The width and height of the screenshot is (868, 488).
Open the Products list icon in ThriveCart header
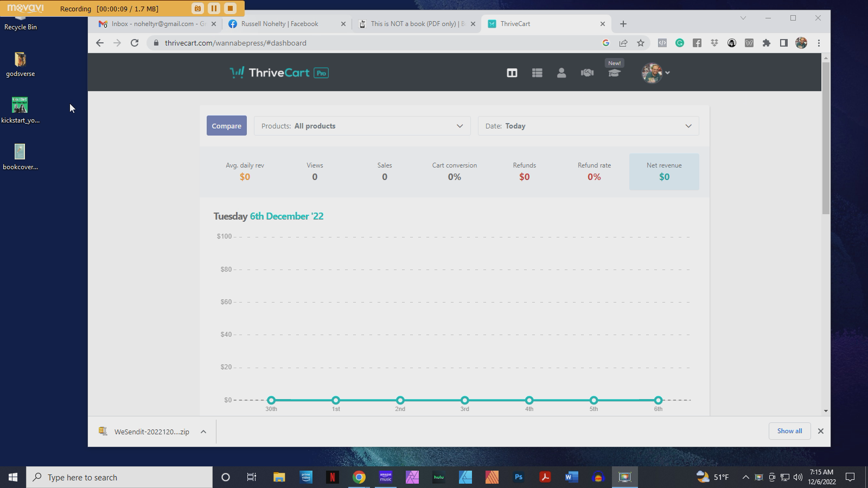pyautogui.click(x=537, y=72)
